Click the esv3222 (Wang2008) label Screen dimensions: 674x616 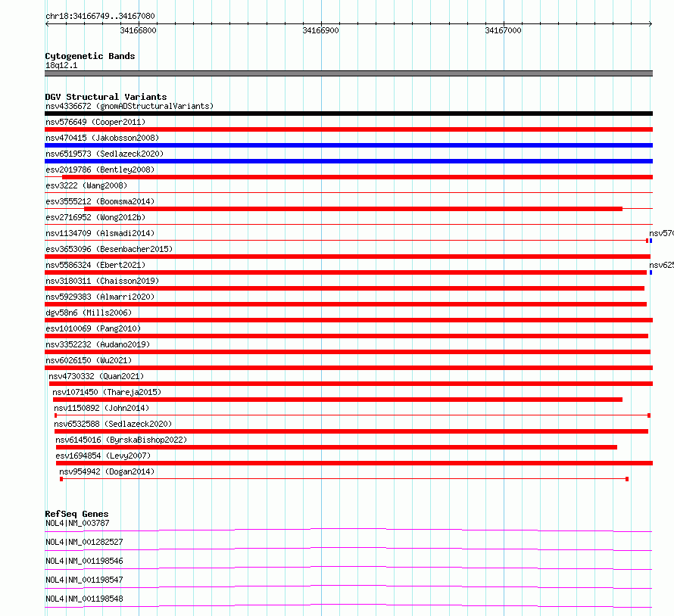[x=86, y=185]
